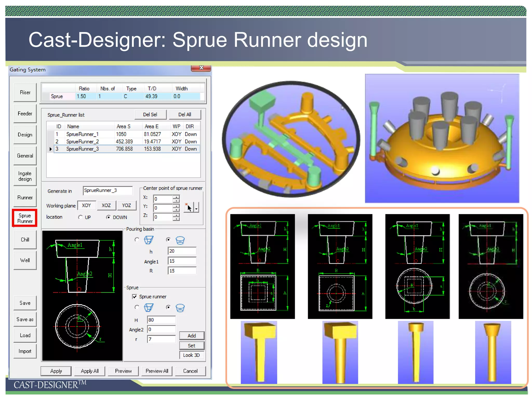Click the Add button
The width and height of the screenshot is (532, 399).
[192, 336]
